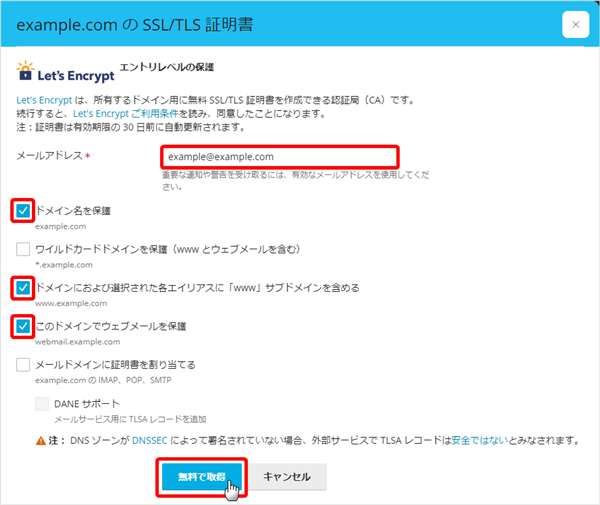This screenshot has width=600, height=505.
Task: Click example.com の IMAP、POP、SMTP text
Action: tap(103, 380)
